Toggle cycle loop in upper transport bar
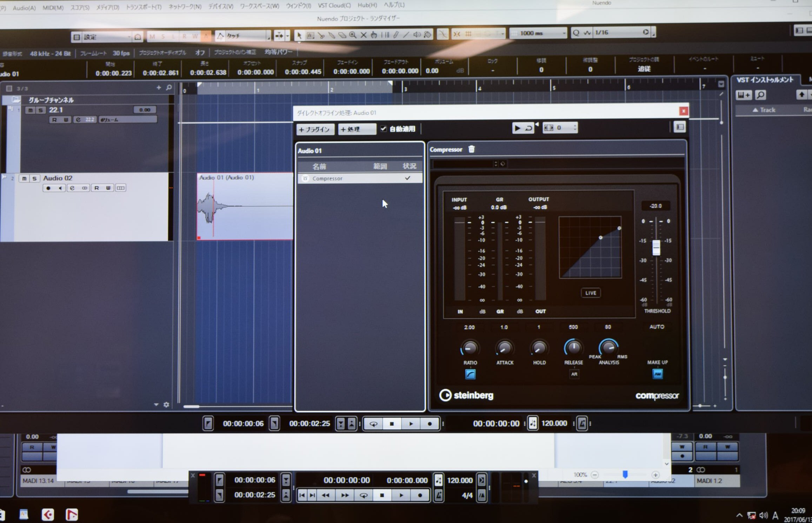The width and height of the screenshot is (812, 523). pos(373,424)
